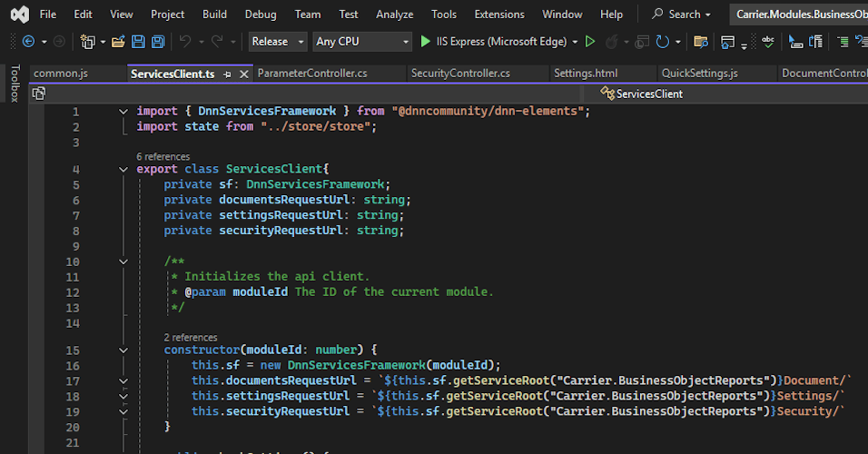
Task: Start Without Debugging using outlined play icon
Action: 590,42
